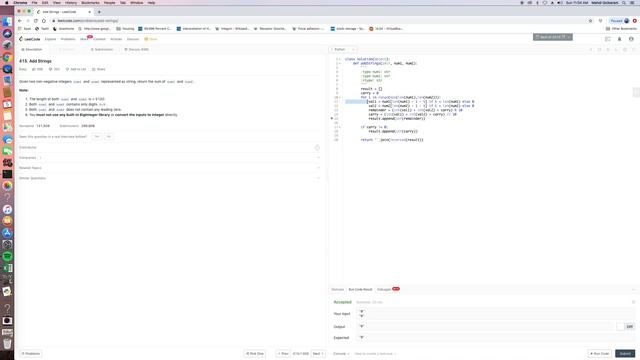
Task: Click How to create a testcase link
Action: click(375, 354)
